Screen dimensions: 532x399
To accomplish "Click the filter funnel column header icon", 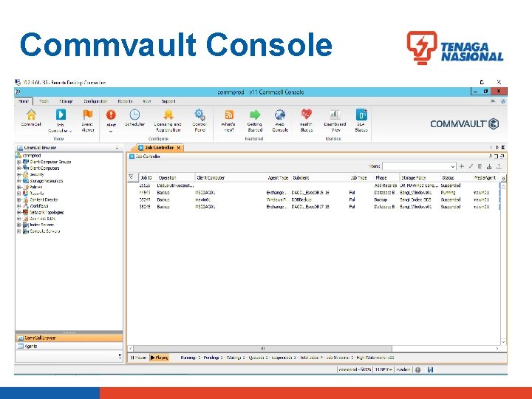I will (x=131, y=177).
